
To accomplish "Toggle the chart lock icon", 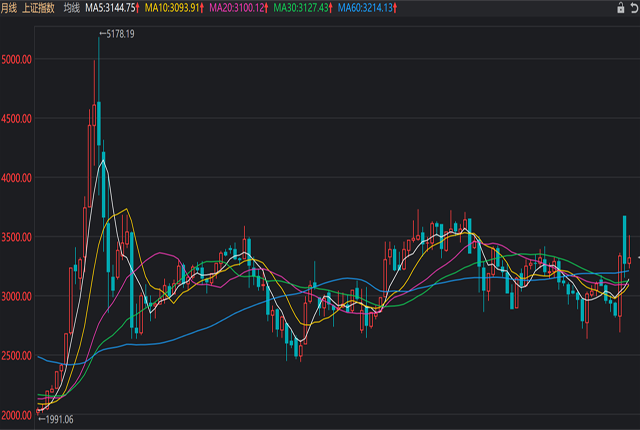I will pos(620,8).
